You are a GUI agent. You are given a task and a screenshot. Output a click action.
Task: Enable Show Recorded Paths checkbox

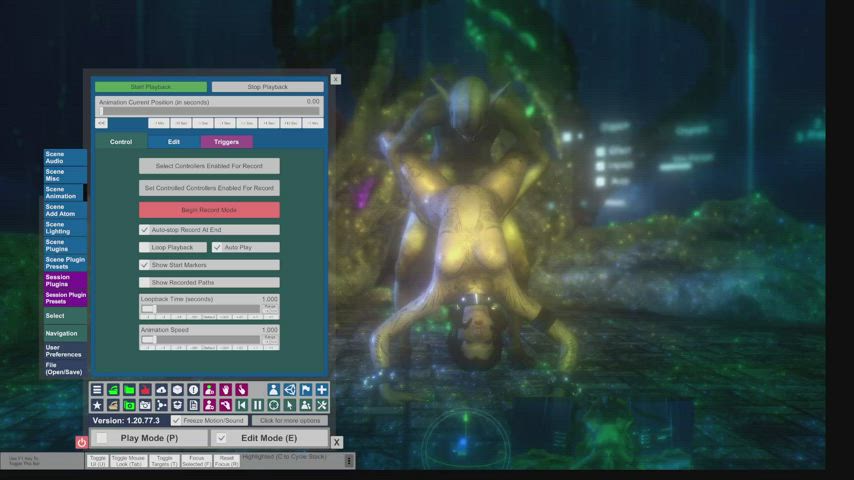click(144, 283)
